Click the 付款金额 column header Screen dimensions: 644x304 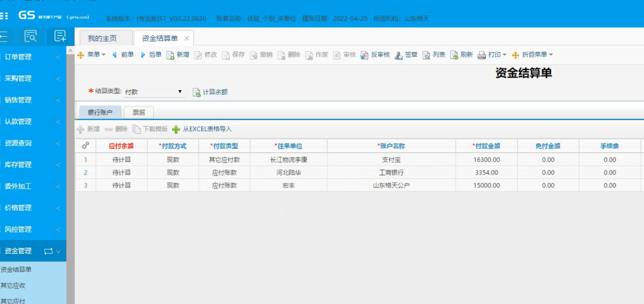pos(486,146)
